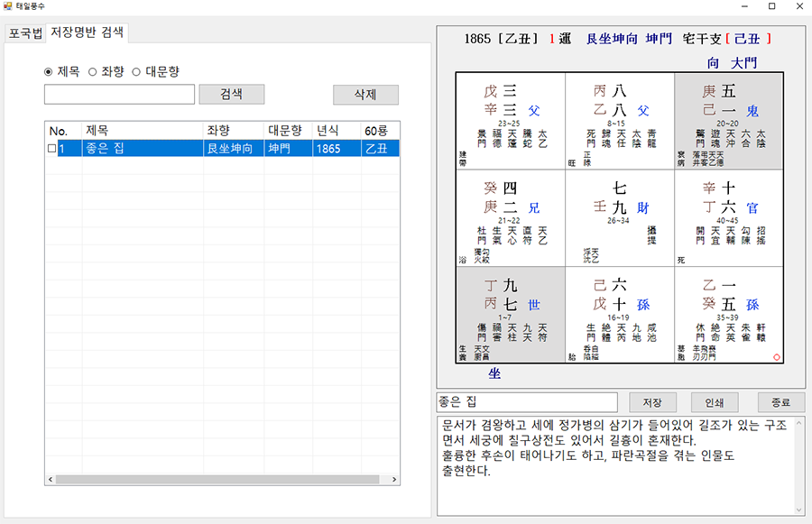Click the 태일풍수 app icon in the title bar
812x524 pixels.
pyautogui.click(x=7, y=6)
